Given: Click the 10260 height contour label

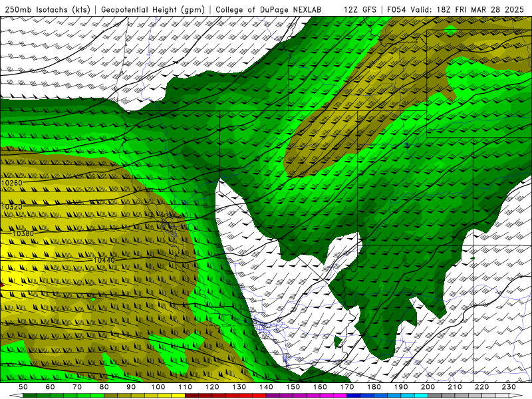Looking at the screenshot, I should (12, 184).
